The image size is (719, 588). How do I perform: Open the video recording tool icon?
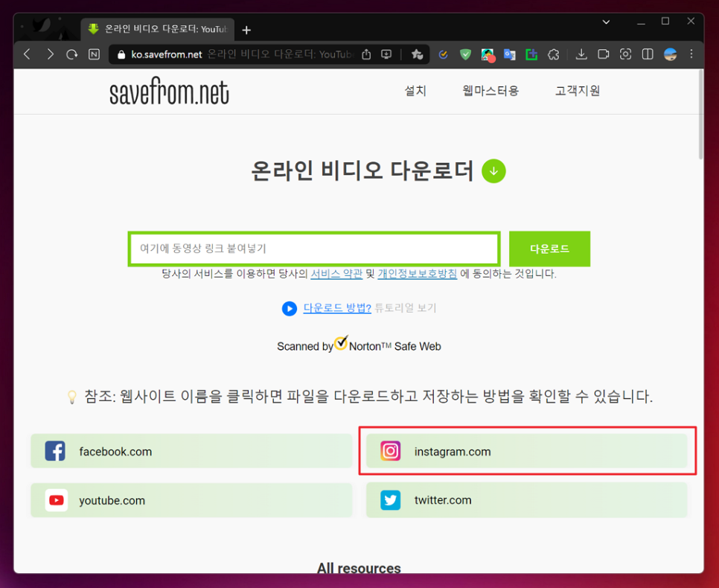coord(604,54)
